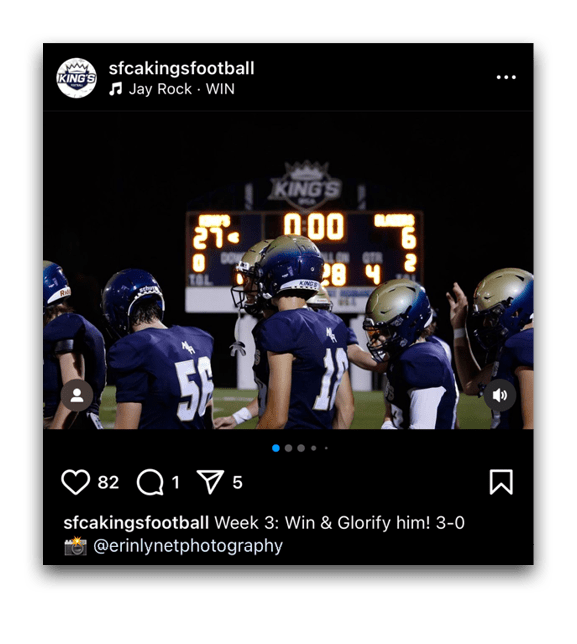Mute the post audio speaker icon
Image resolution: width=577 pixels, height=644 pixels.
pyautogui.click(x=500, y=395)
